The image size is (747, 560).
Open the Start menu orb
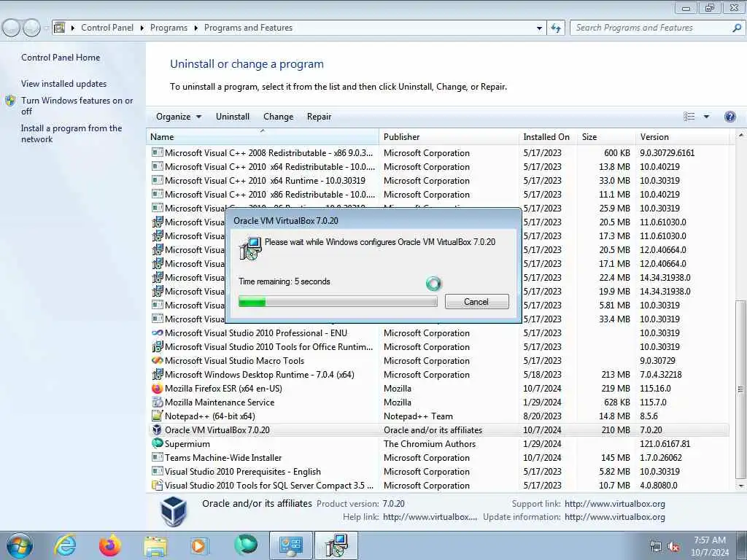20,545
